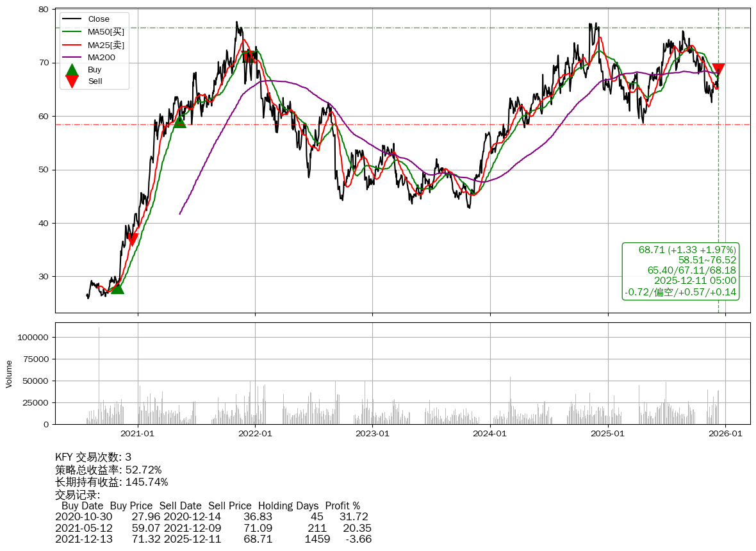
Task: Click the green Buy triangle near price 59
Action: coord(180,121)
